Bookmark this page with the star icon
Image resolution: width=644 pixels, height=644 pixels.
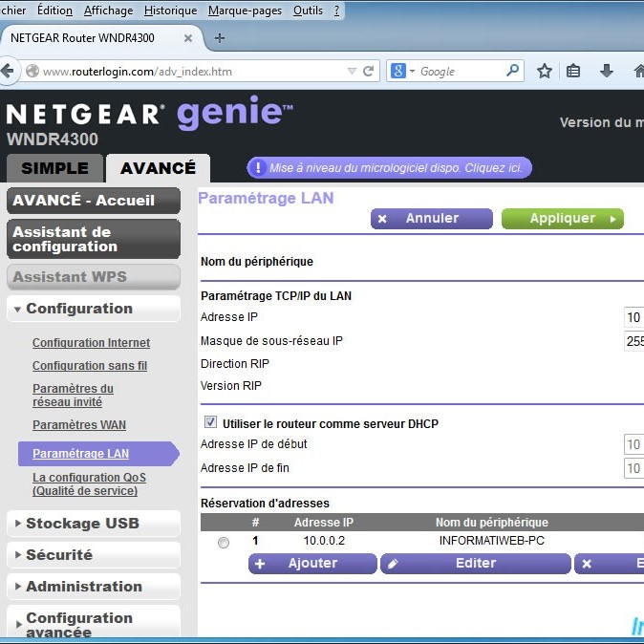click(545, 71)
